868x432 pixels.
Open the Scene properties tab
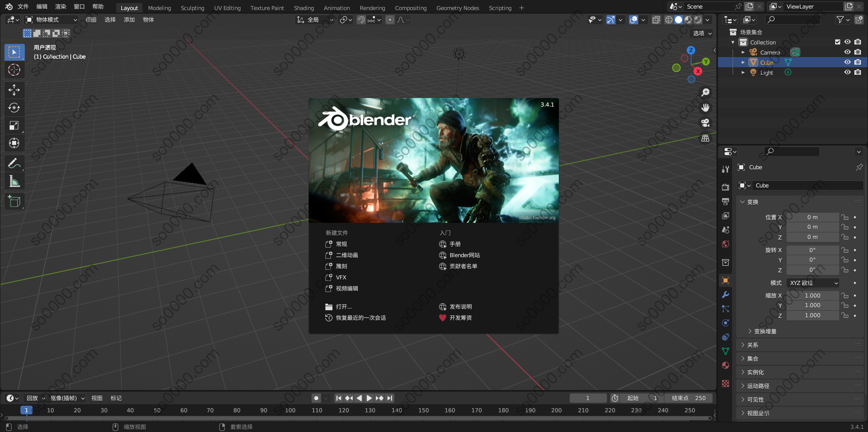point(726,229)
